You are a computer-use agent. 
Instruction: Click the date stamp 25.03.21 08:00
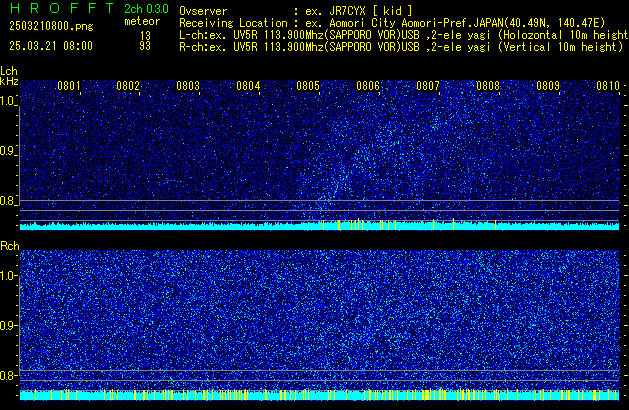[51, 46]
